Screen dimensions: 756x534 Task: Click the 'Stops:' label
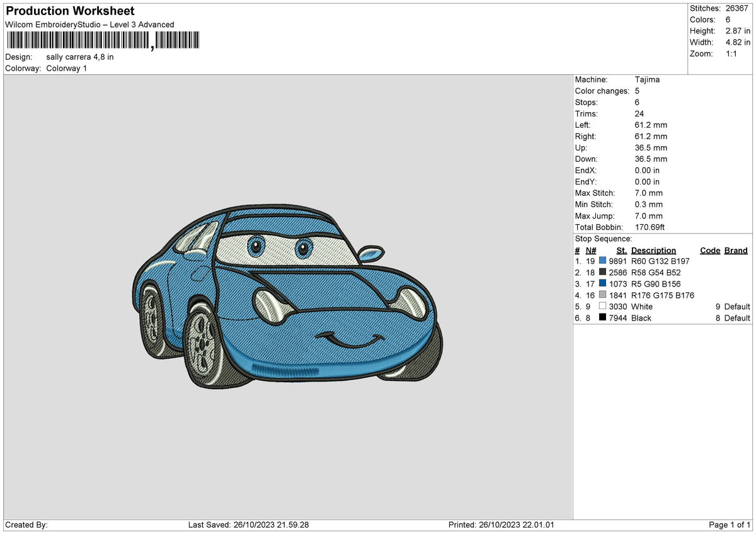point(587,103)
